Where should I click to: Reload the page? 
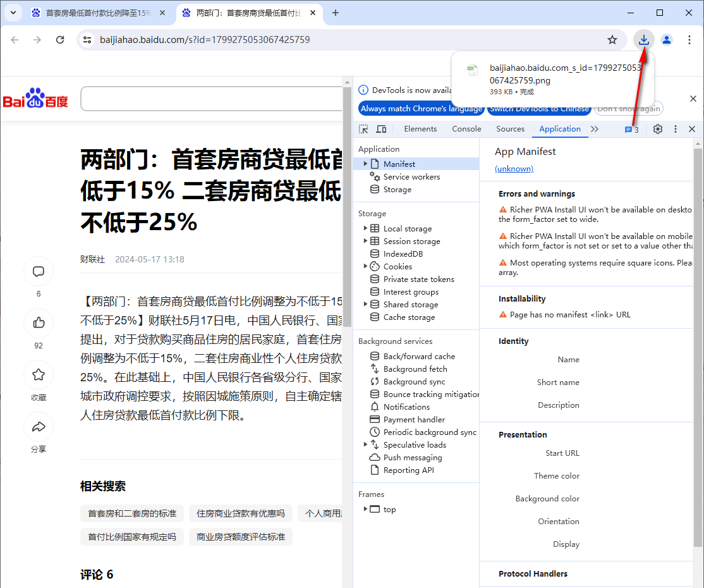point(60,40)
